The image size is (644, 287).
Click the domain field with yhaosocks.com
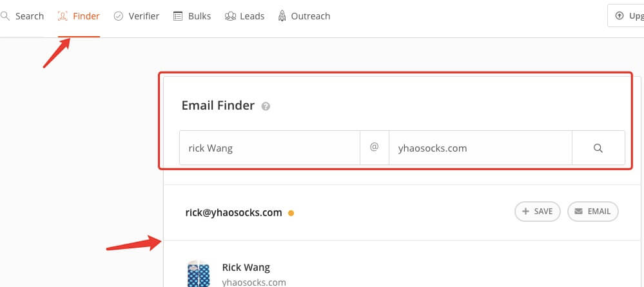tap(480, 148)
